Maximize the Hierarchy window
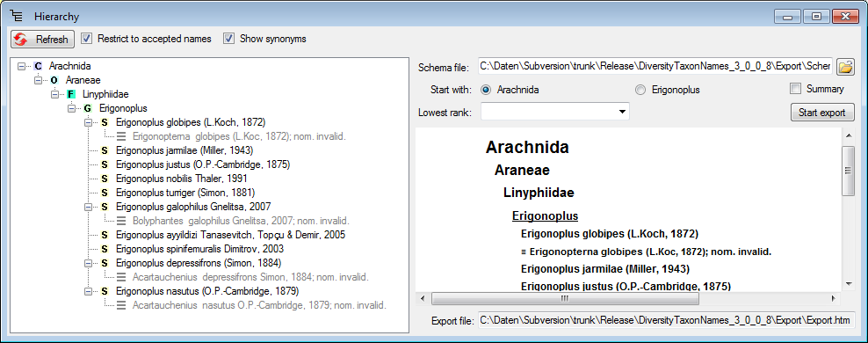The height and width of the screenshot is (343, 868). [815, 17]
